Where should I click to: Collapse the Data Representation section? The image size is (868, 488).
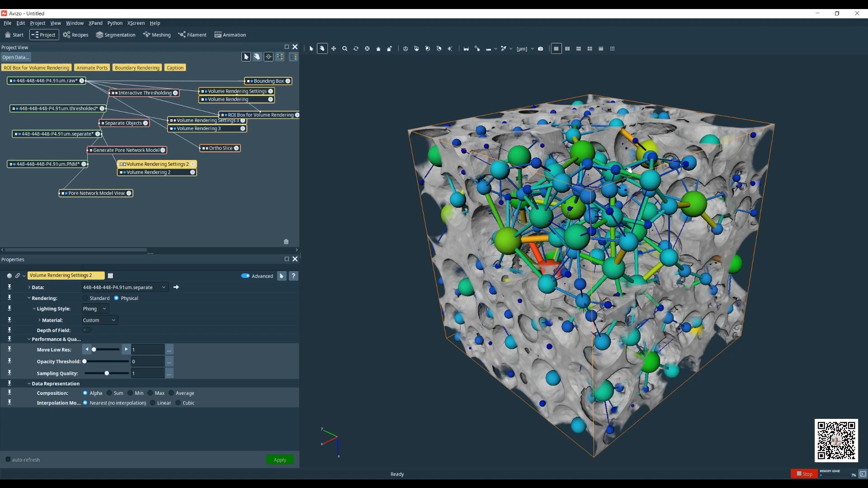pos(29,384)
